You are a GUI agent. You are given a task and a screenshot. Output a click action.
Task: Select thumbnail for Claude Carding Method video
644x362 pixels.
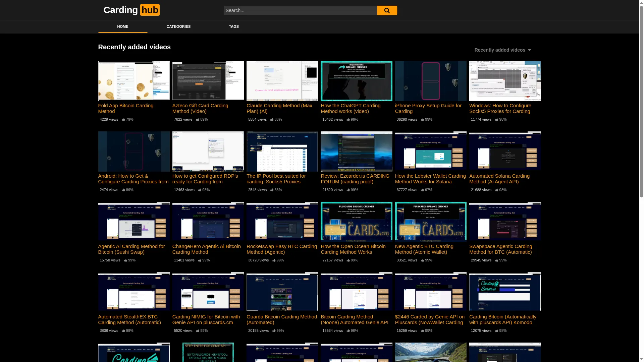282,81
